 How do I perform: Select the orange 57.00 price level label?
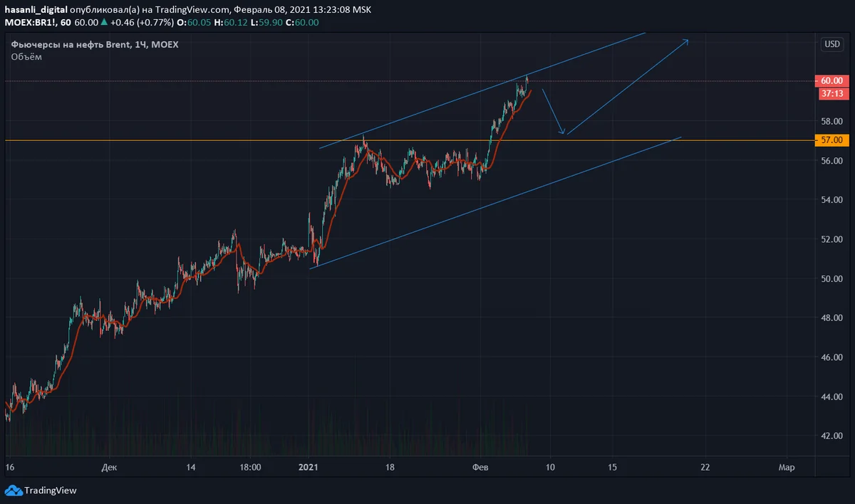click(831, 140)
